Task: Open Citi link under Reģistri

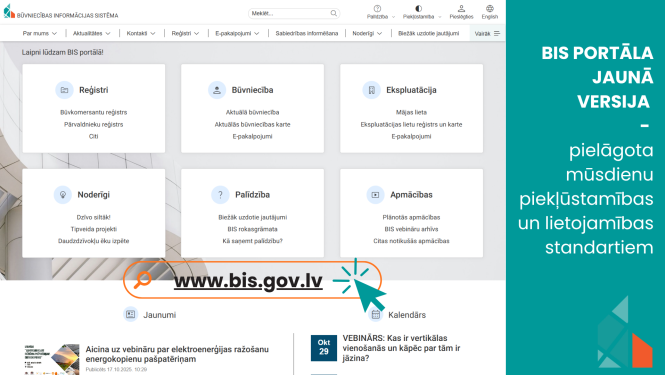Action: (x=93, y=136)
